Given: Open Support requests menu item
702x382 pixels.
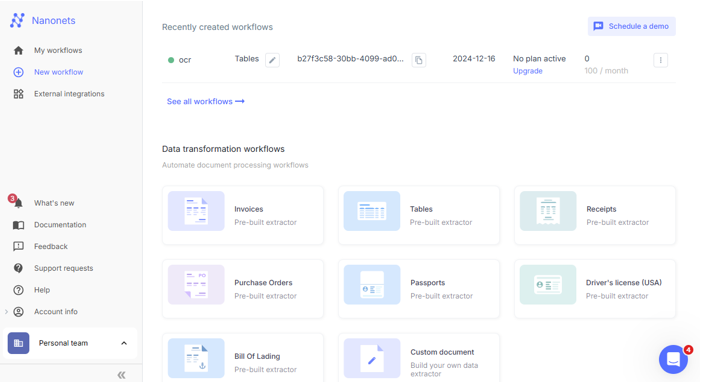Looking at the screenshot, I should pyautogui.click(x=64, y=268).
